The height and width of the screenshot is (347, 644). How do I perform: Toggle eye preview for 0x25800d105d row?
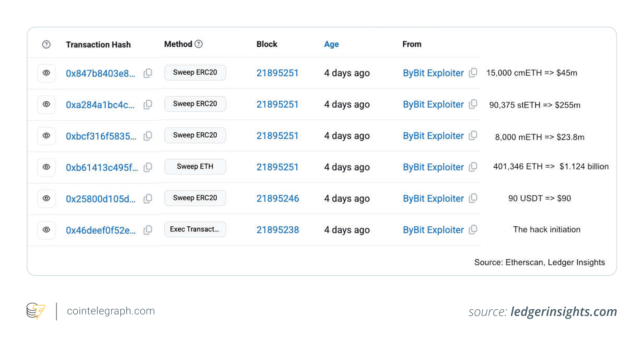[46, 198]
